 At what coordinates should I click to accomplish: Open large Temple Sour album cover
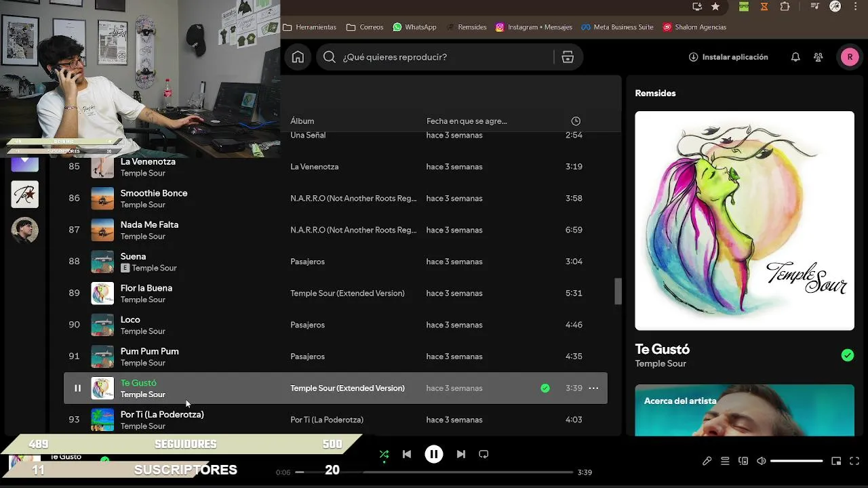tap(745, 221)
